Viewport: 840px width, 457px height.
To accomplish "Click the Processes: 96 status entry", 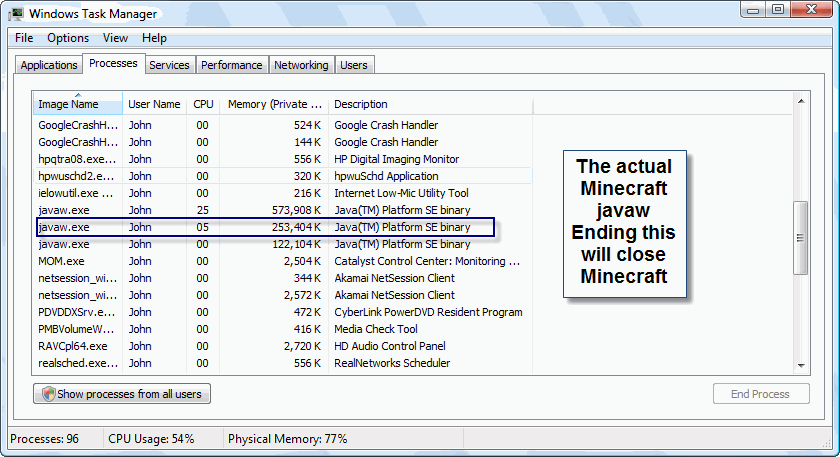I will click(x=44, y=439).
